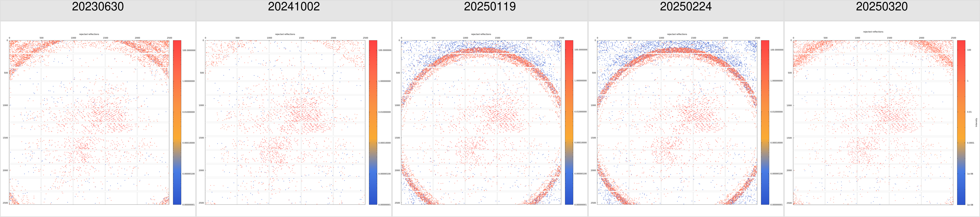Click the 'rejected reflections' title above the 20250119 plot
980x217 pixels.
tap(481, 34)
